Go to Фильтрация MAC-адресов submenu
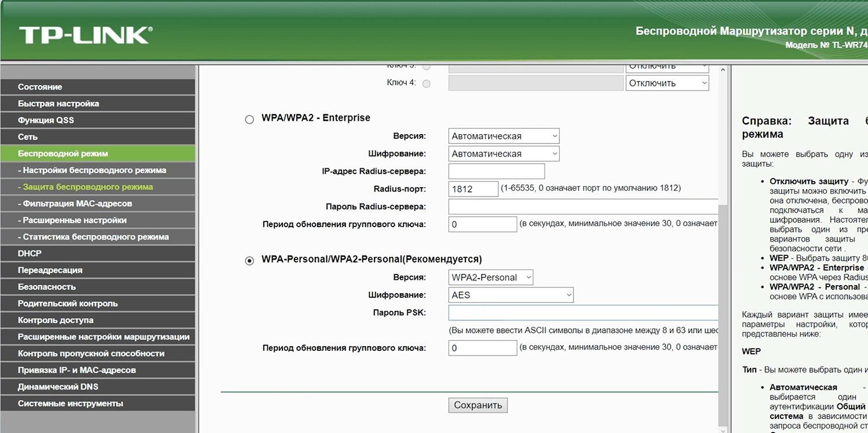The image size is (868, 433). pos(75,203)
